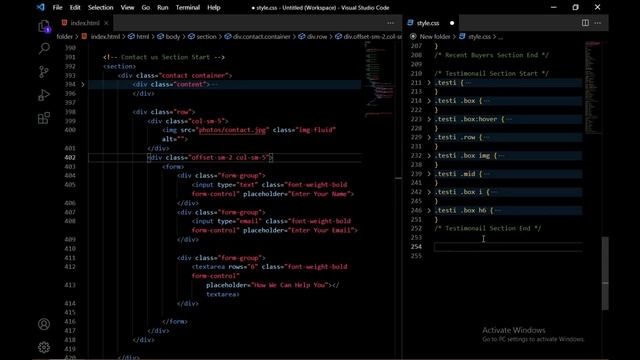Click 'Testimonail Section Start' comment line
640x360 pixels.
pyautogui.click(x=491, y=73)
